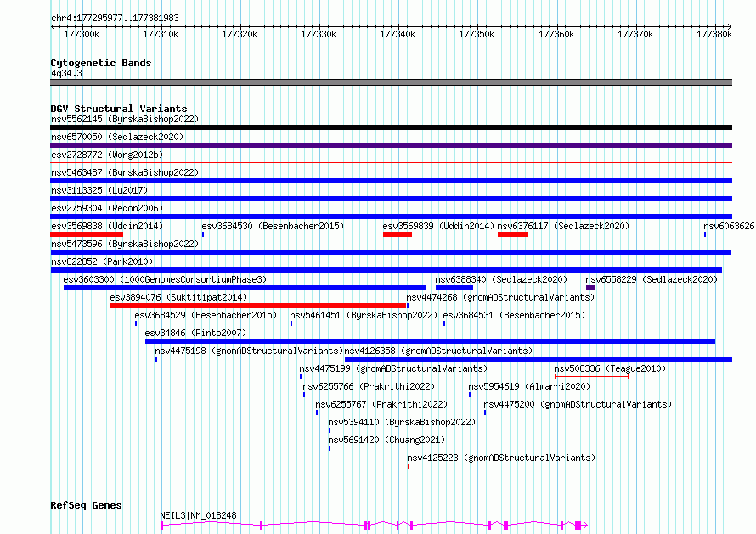Open esv3569839 (Uddin2014) label

coord(439,226)
